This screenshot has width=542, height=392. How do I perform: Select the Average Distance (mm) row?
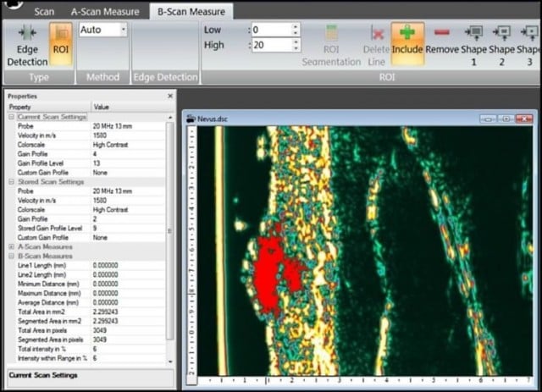coord(86,302)
